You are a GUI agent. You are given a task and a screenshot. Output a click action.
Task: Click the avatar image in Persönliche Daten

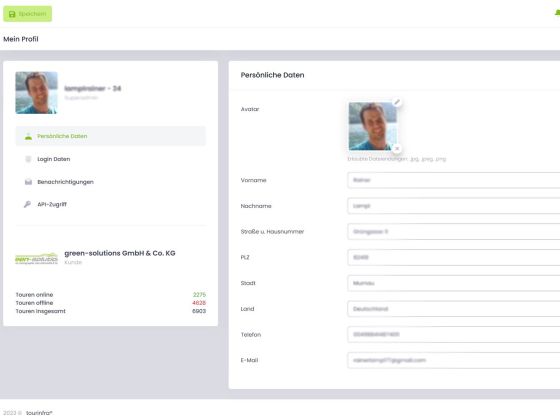[372, 126]
